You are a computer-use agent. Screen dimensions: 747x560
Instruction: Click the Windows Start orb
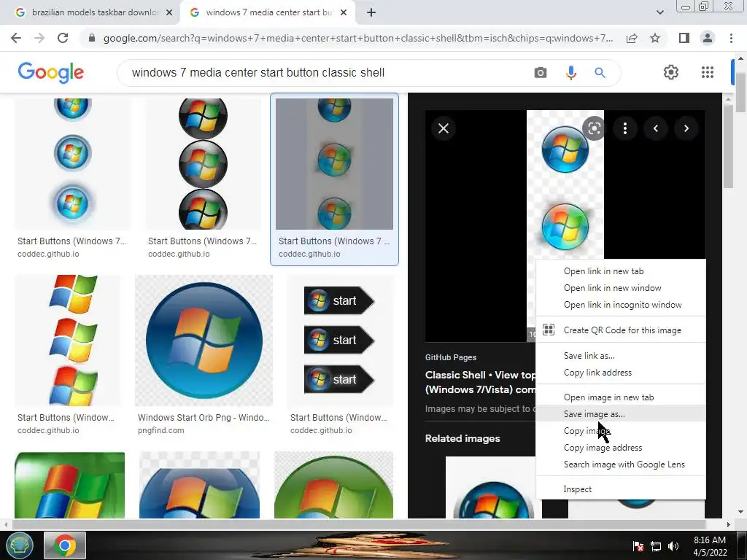(x=19, y=545)
